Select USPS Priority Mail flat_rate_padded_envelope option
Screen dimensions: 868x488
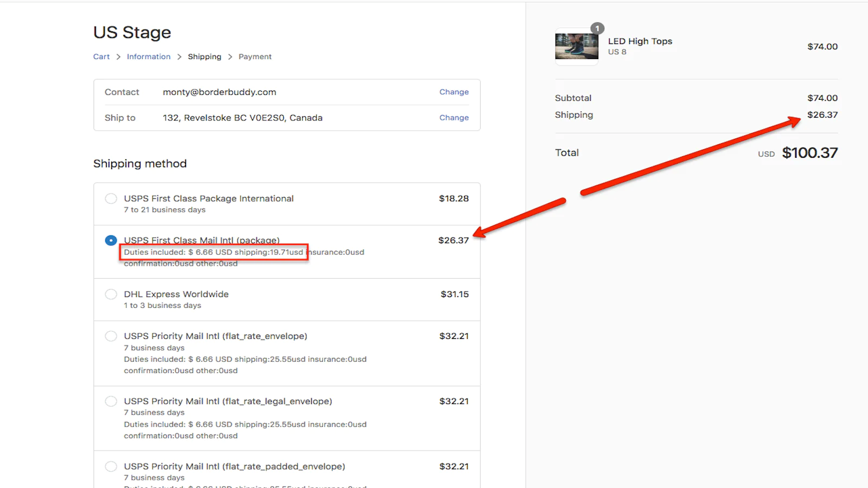coord(111,466)
